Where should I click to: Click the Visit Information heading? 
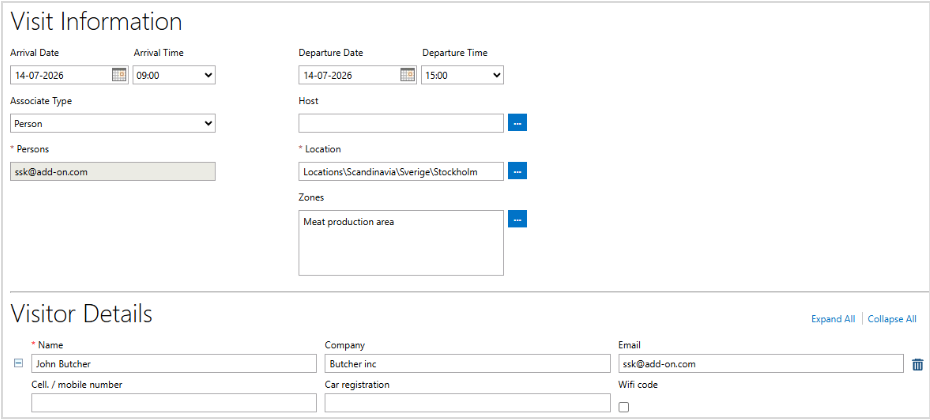click(x=97, y=22)
